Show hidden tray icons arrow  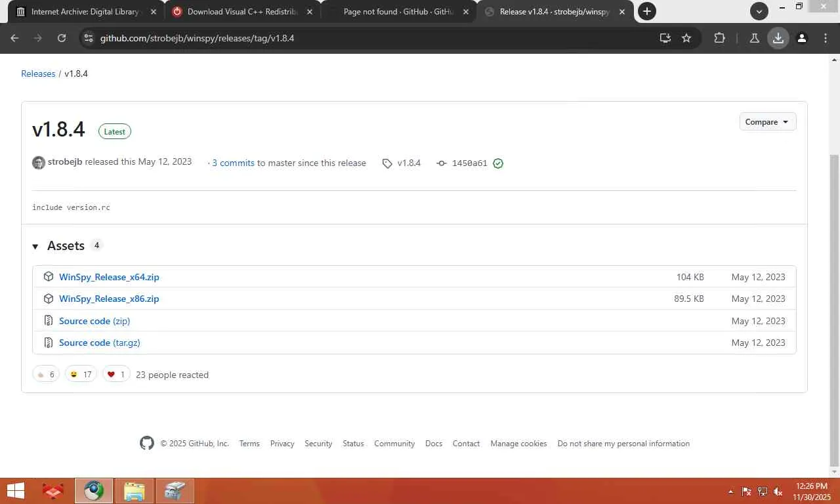pos(730,492)
